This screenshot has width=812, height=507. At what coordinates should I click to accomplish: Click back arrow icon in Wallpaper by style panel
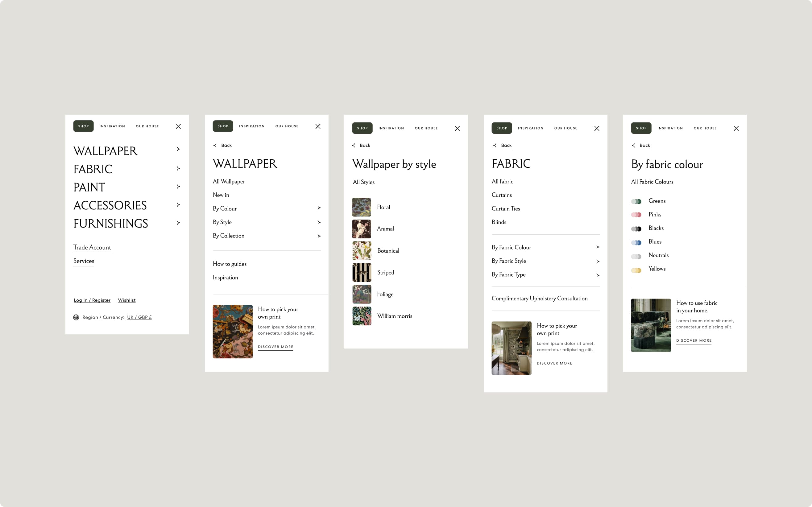354,145
